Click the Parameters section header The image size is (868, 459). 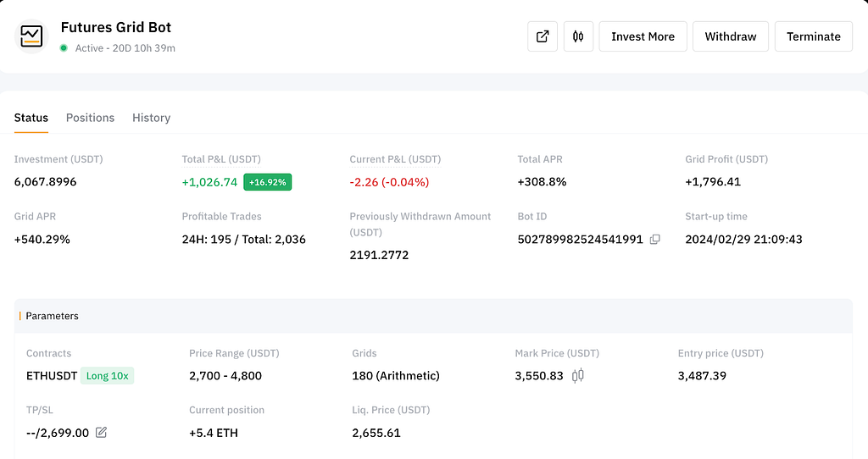coord(52,316)
